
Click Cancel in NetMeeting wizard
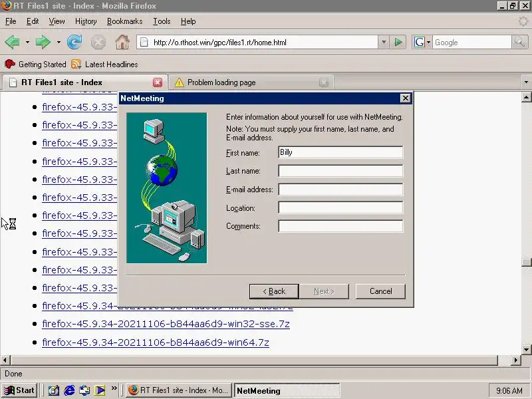coord(380,291)
